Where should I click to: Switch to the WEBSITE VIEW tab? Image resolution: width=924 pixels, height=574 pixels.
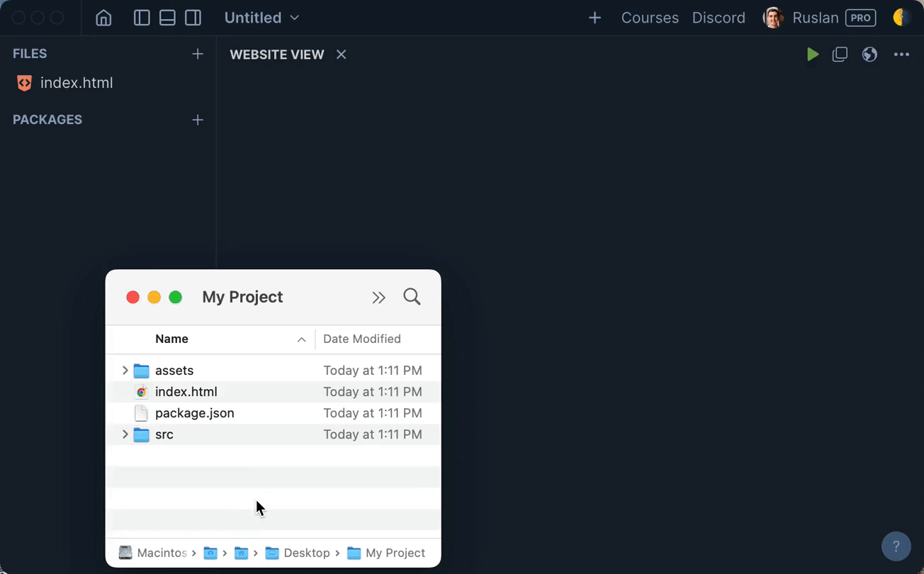276,54
